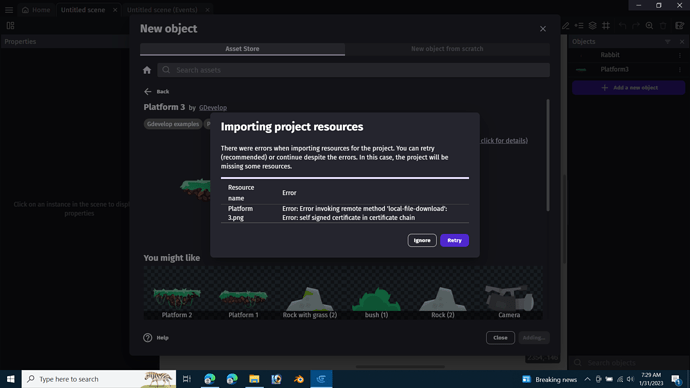Click the GDevelop taskbar icon
Screen dimensions: 690x388
point(321,379)
